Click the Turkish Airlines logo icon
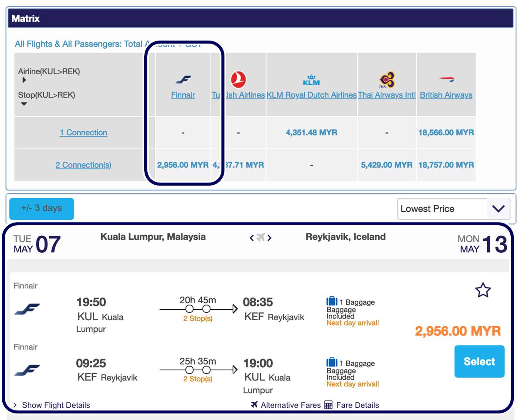523x420 pixels. [x=238, y=80]
